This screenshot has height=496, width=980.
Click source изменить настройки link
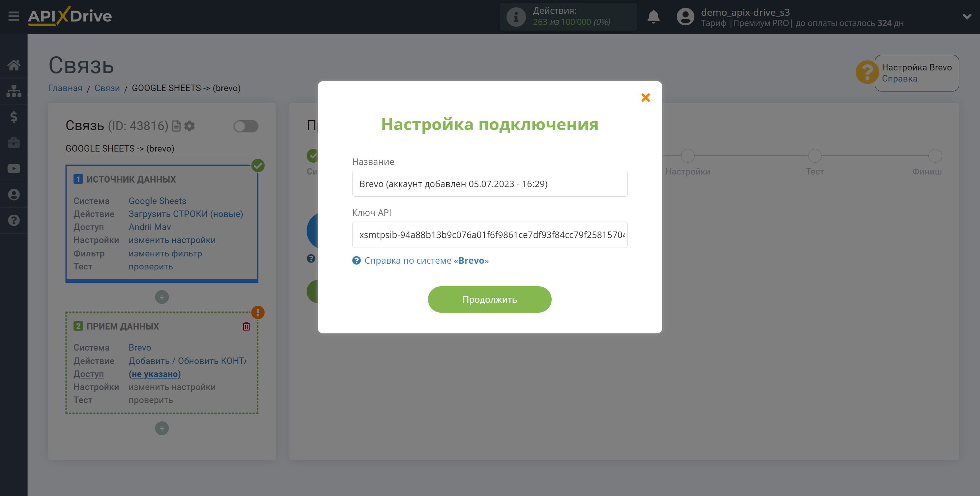coord(172,240)
